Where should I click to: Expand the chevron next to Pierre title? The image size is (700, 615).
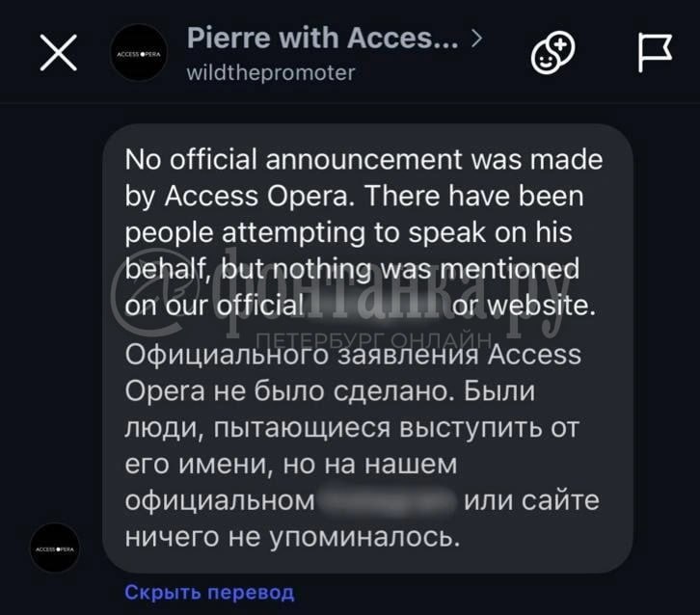tap(476, 39)
